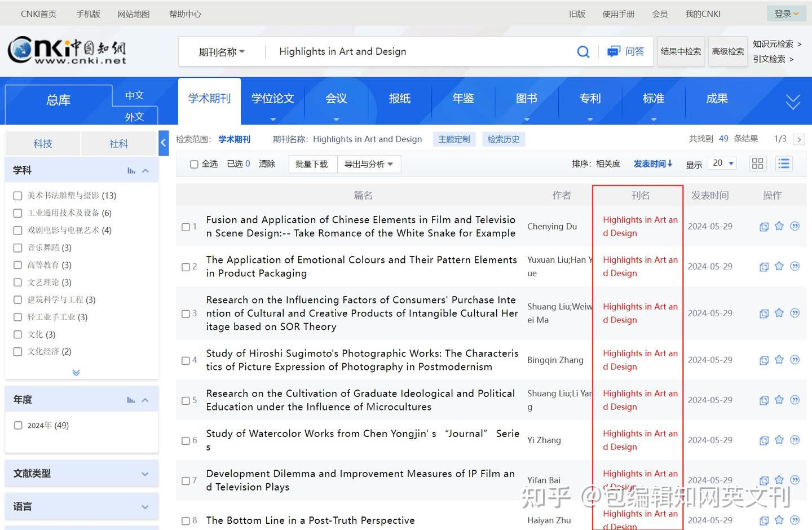
Task: Switch to the 学位论文 tab
Action: (273, 99)
